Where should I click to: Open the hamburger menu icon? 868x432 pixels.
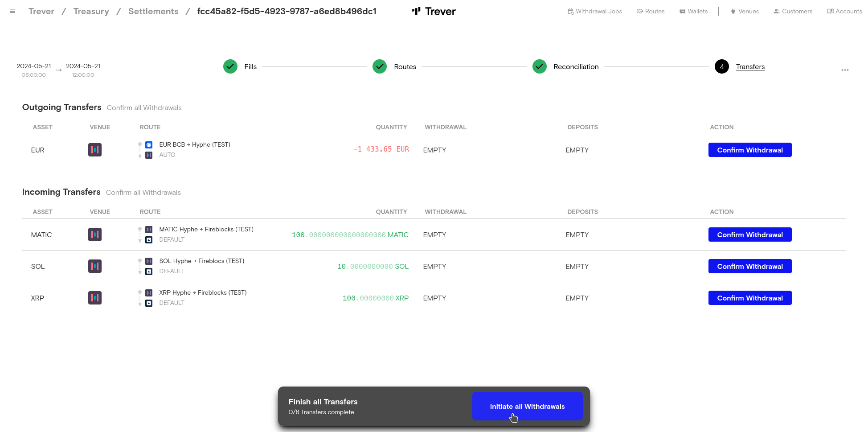click(12, 12)
